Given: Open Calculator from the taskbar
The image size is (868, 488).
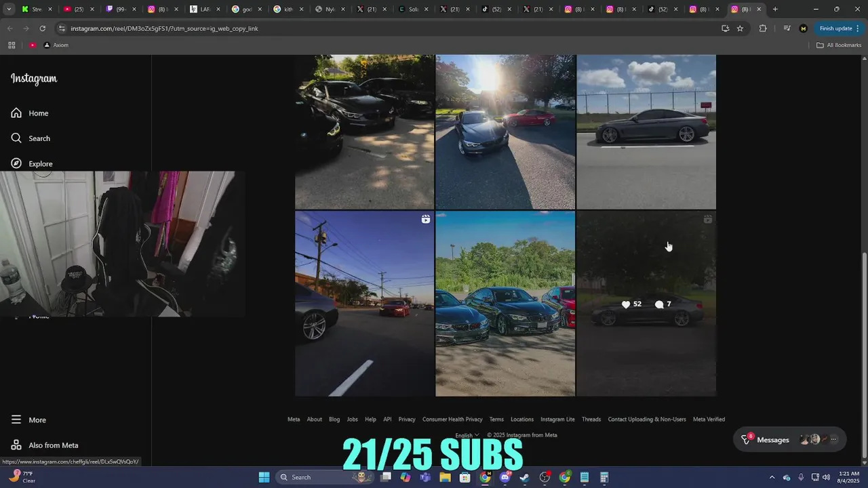Looking at the screenshot, I should point(604,477).
